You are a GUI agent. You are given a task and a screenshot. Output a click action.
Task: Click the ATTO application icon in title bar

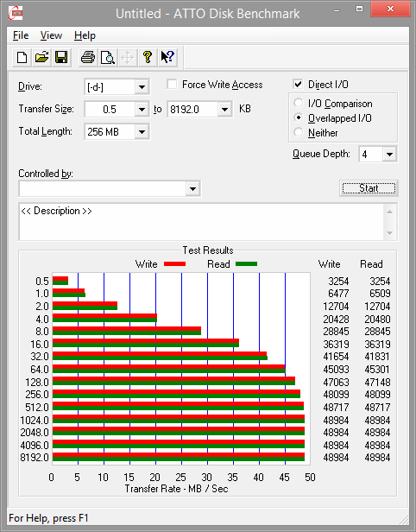(x=16, y=13)
